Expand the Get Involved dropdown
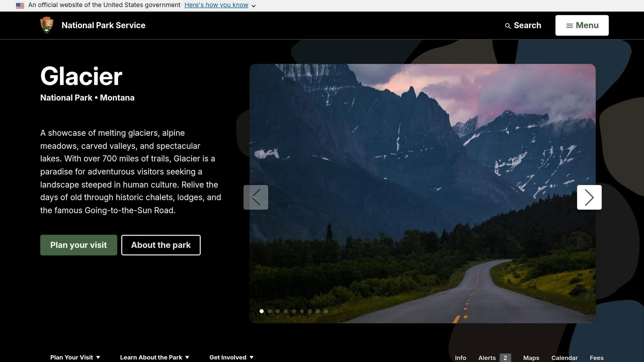This screenshot has height=362, width=644. 231,357
